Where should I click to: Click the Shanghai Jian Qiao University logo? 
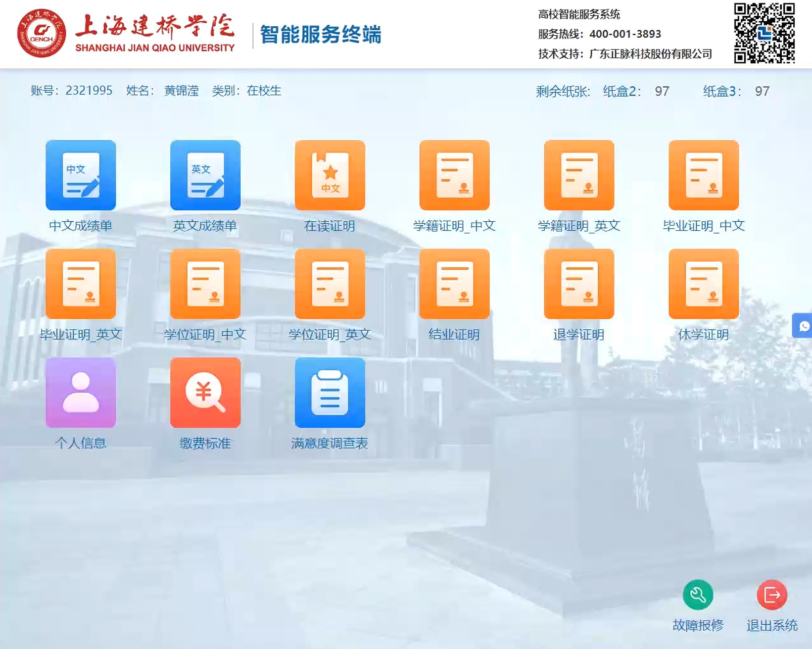(x=42, y=33)
